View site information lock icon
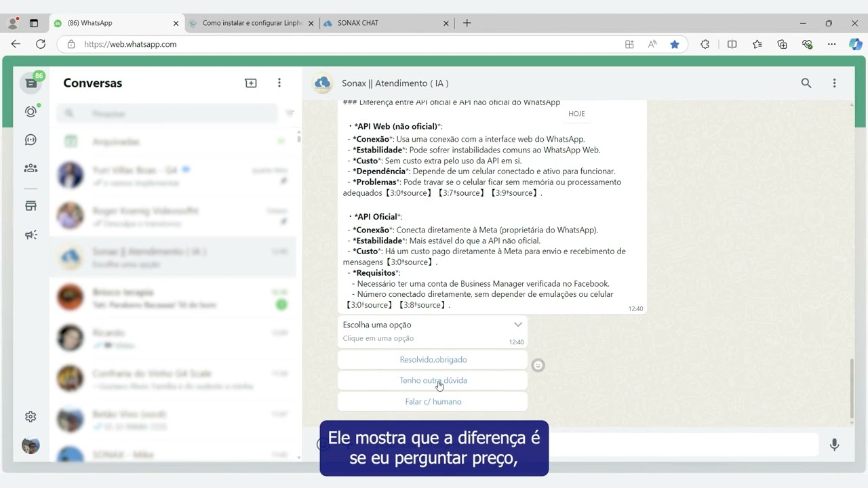 click(x=71, y=44)
